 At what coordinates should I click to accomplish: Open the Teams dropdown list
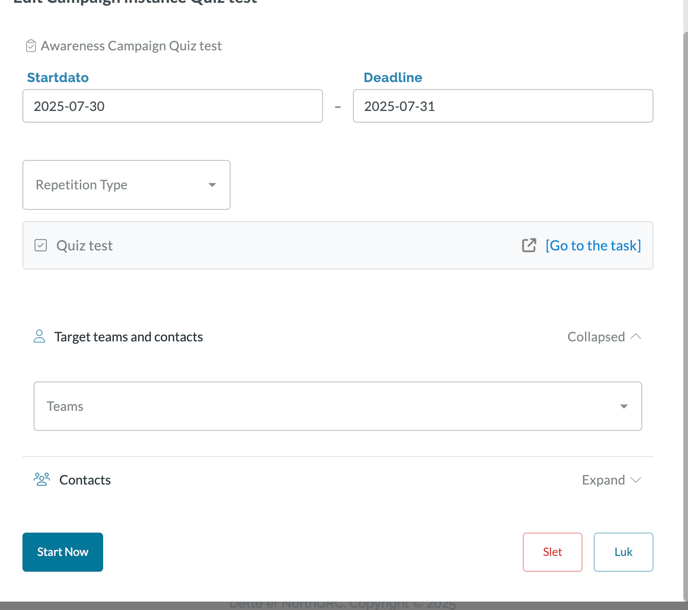tap(338, 406)
